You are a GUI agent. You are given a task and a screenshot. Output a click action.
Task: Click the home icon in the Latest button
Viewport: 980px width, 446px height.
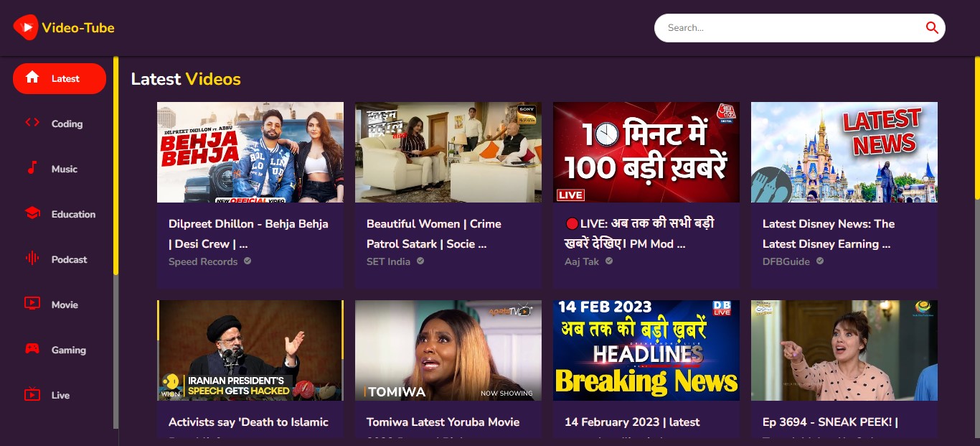click(32, 78)
